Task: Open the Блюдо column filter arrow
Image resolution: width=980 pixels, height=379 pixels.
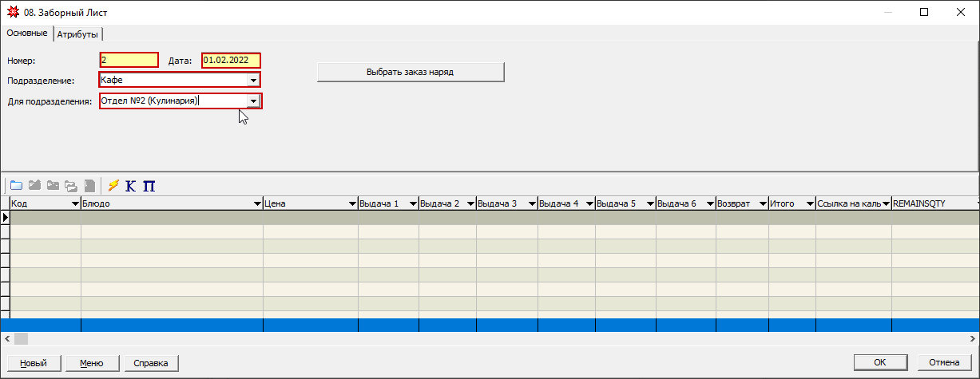Action: 257,204
